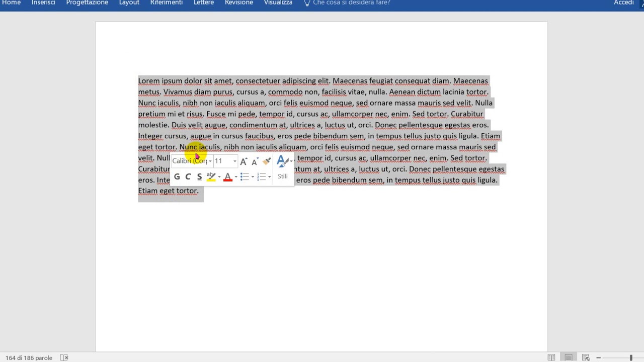644x362 pixels.
Task: Toggle bold (G) formatting
Action: click(x=177, y=176)
